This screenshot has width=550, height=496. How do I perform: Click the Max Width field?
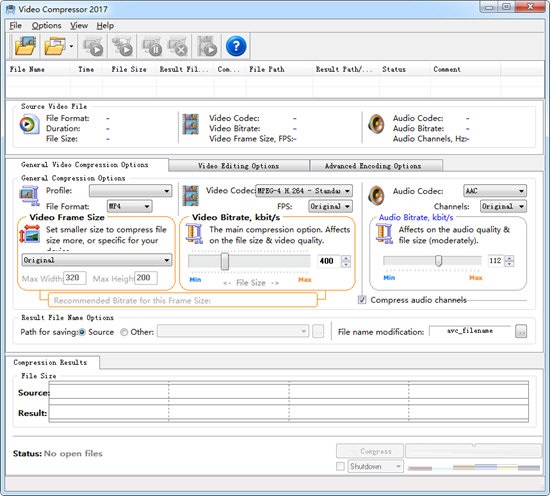click(x=75, y=278)
